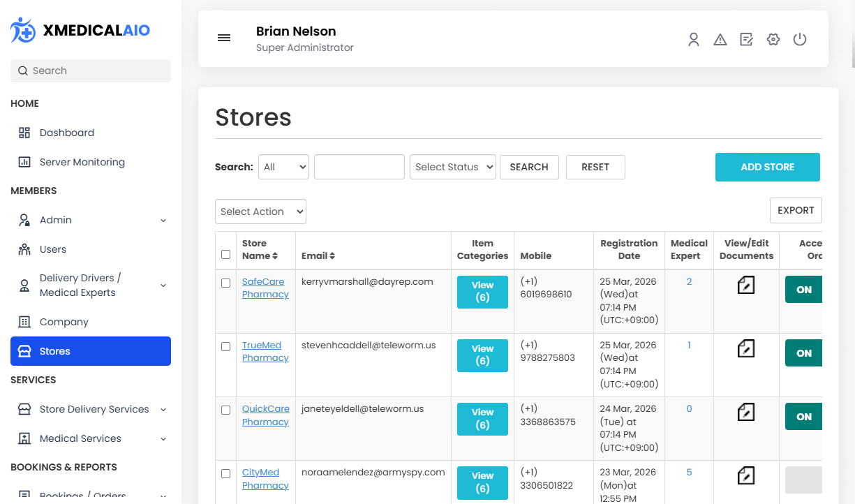Check the select-all checkbox in table header

click(225, 255)
